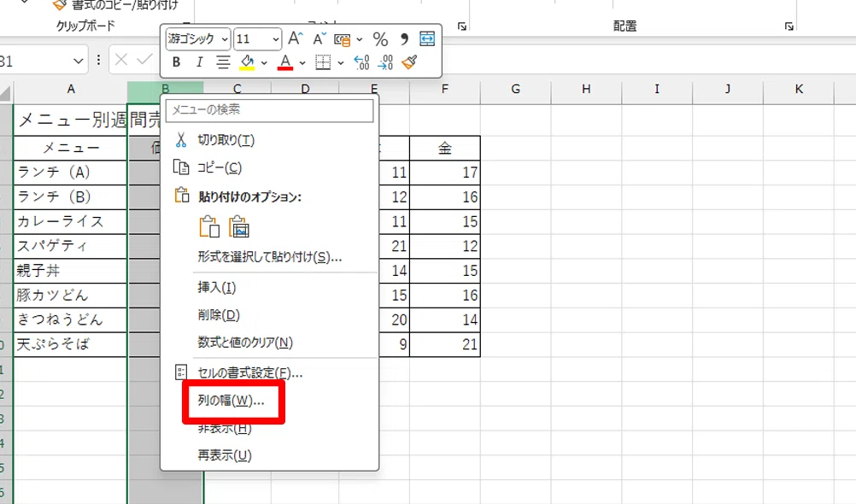Screen dimensions: 856x504
Task: Increase decimal places icon
Action: pos(361,62)
